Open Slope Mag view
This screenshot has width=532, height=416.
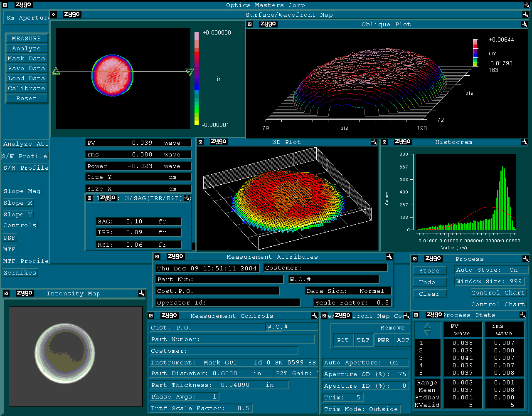click(22, 191)
